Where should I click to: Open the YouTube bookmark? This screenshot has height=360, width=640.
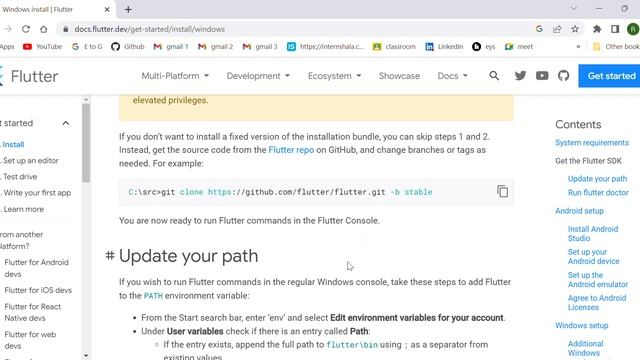tap(42, 47)
